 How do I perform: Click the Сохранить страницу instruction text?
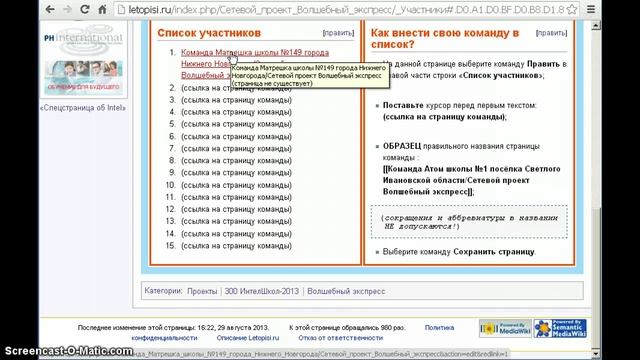pos(493,252)
